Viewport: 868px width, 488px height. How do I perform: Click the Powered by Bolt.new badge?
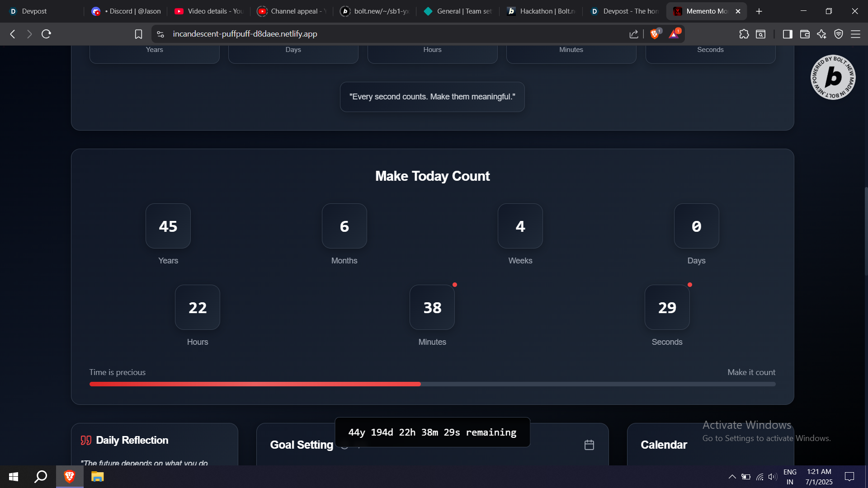(x=833, y=77)
